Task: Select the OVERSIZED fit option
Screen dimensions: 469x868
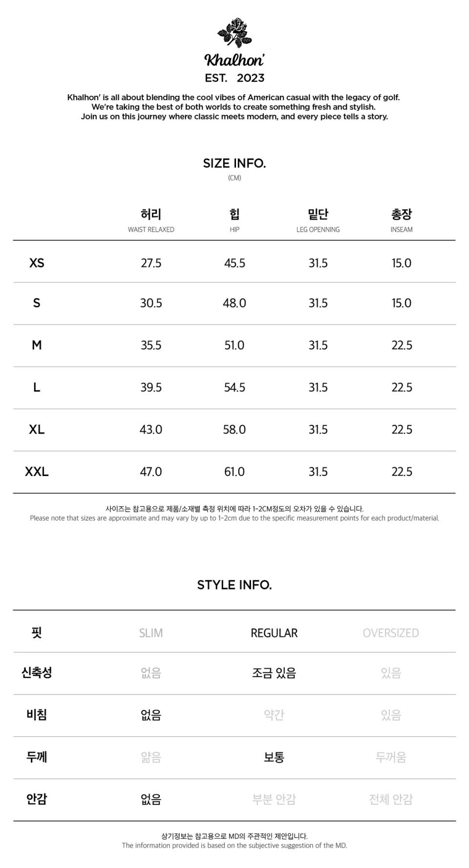Action: tap(391, 633)
